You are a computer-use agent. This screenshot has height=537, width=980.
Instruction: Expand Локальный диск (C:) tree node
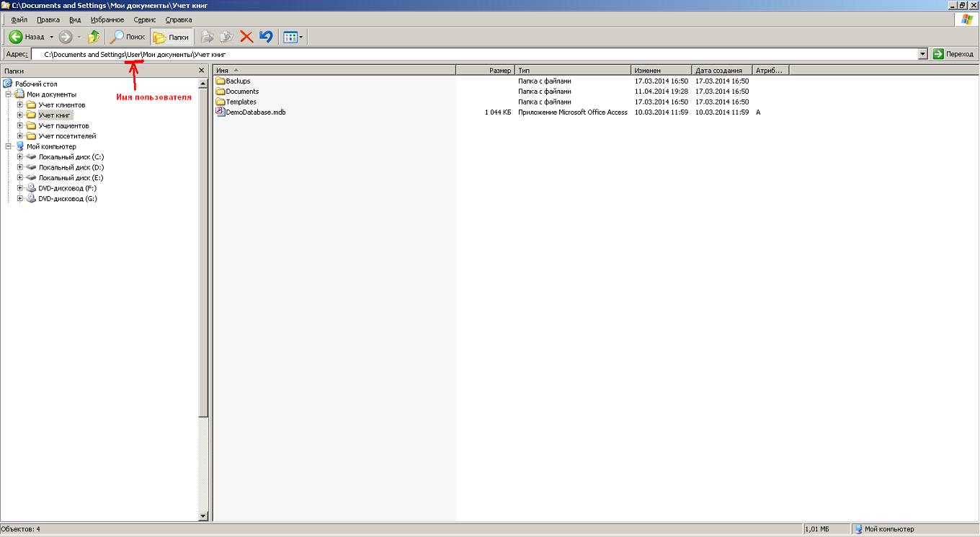pyautogui.click(x=21, y=157)
